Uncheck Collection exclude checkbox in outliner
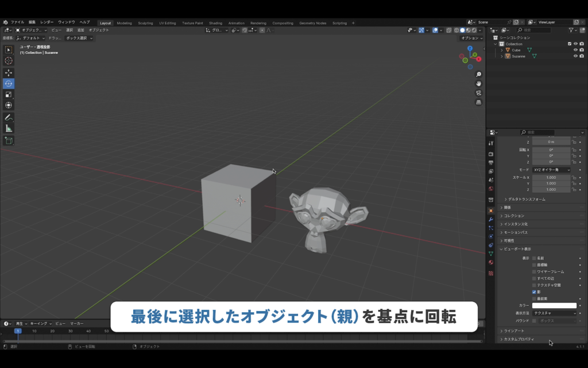Viewport: 588px width, 368px height. pyautogui.click(x=570, y=44)
